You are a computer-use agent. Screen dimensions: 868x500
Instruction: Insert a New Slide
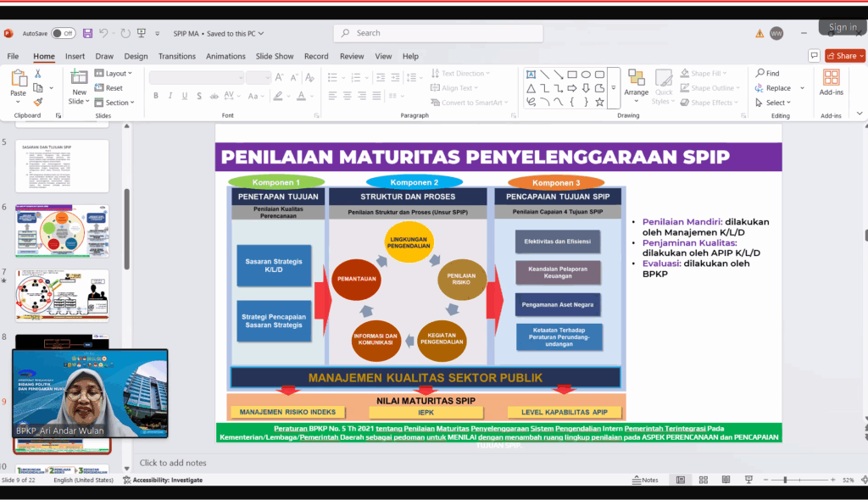click(78, 78)
